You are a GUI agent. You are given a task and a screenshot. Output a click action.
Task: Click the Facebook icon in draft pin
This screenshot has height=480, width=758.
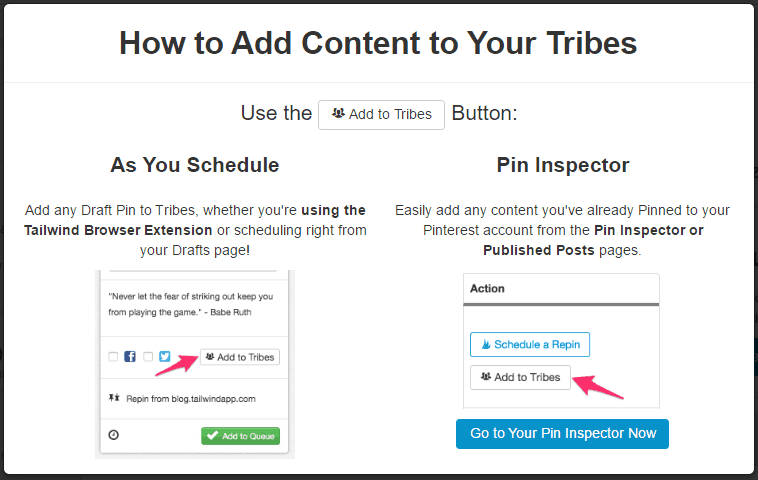[x=130, y=357]
